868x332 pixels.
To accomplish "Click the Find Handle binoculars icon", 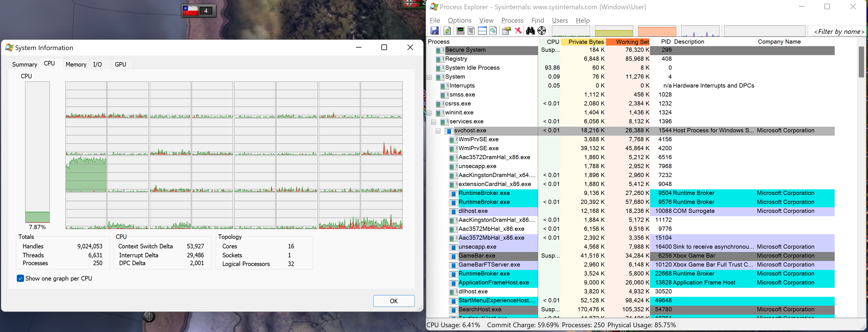I will point(530,31).
